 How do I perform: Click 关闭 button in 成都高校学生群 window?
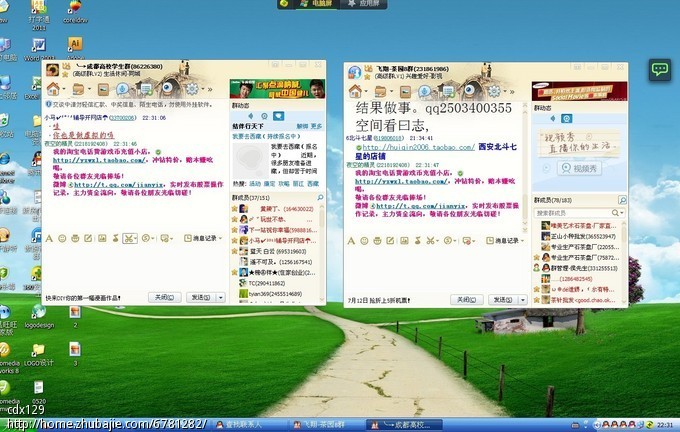[x=164, y=298]
